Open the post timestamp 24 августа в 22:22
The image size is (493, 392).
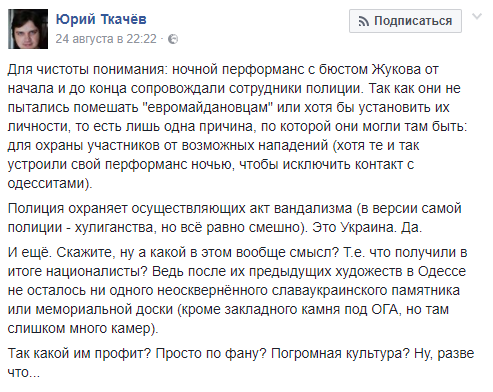[x=106, y=39]
